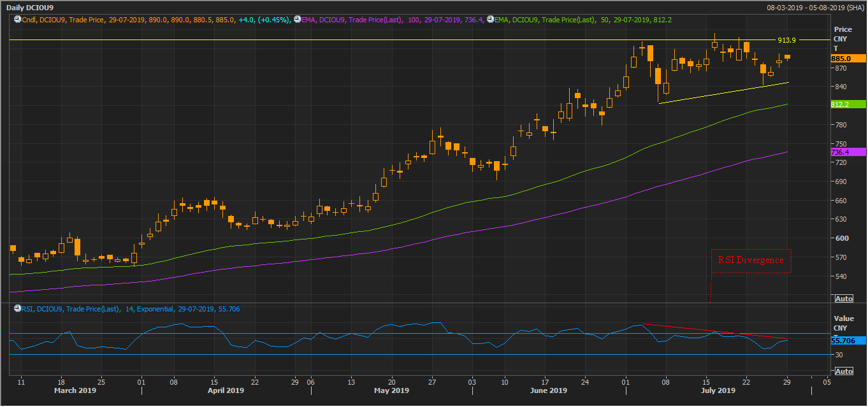This screenshot has width=868, height=407.
Task: Select the green 812.2 EMA value tag
Action: pos(848,104)
